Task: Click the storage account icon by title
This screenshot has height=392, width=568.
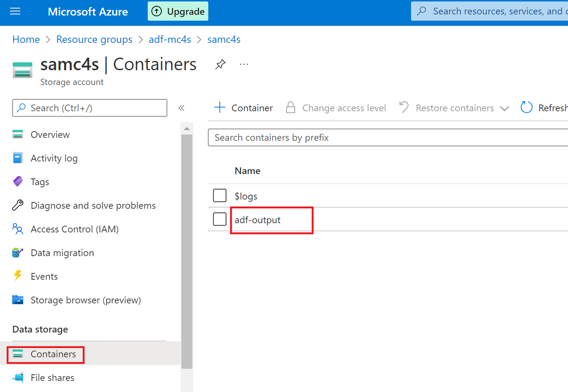Action: pyautogui.click(x=22, y=70)
